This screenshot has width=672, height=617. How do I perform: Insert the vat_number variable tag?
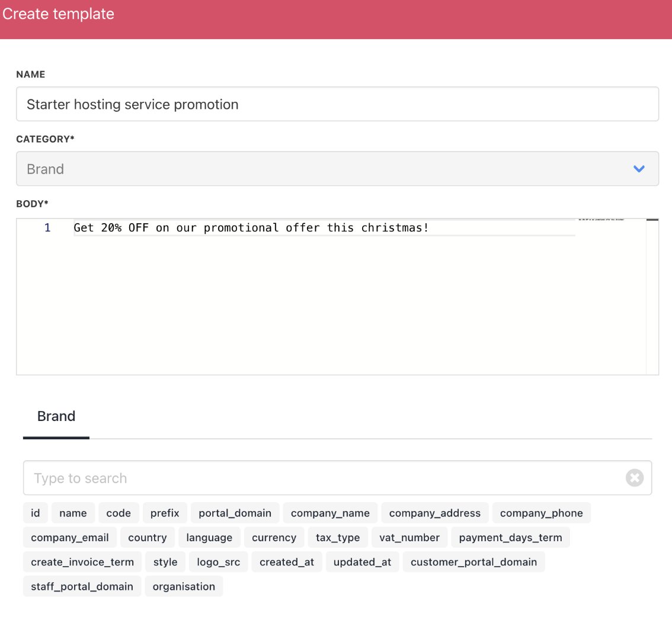[x=409, y=538]
